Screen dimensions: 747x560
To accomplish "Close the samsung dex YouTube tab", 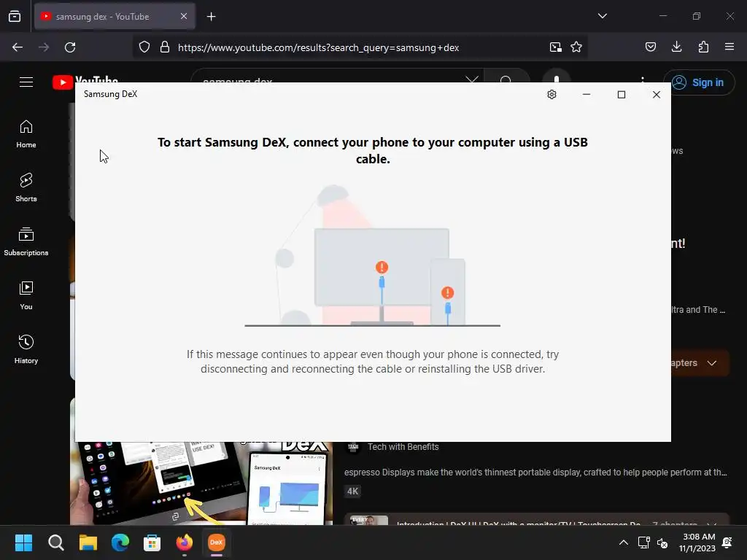I will coord(184,16).
